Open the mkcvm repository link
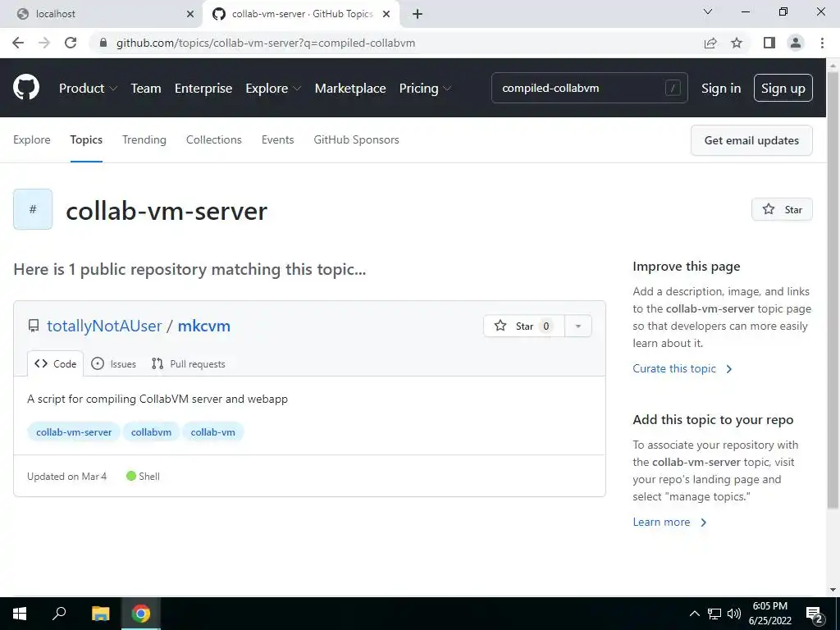The width and height of the screenshot is (840, 630). pos(204,326)
